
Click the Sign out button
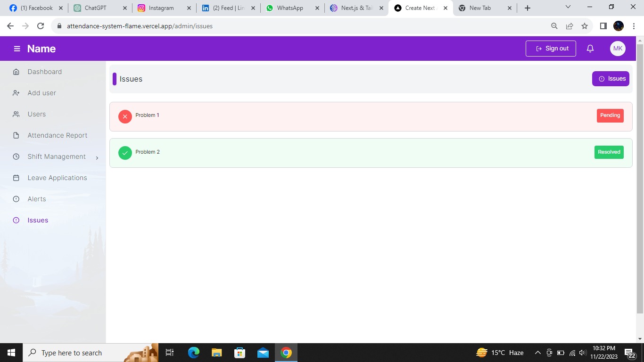click(x=551, y=49)
